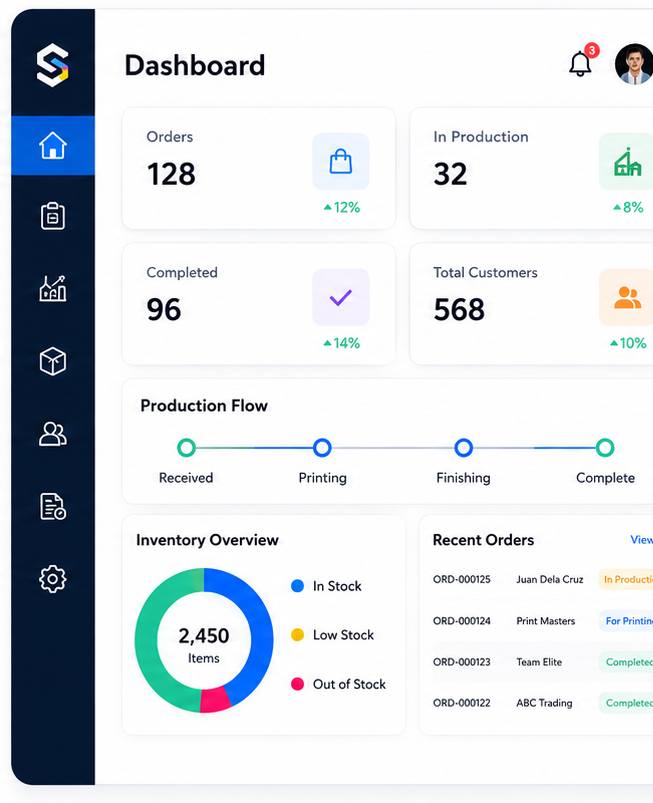Open the Home icon in sidebar

(53, 145)
